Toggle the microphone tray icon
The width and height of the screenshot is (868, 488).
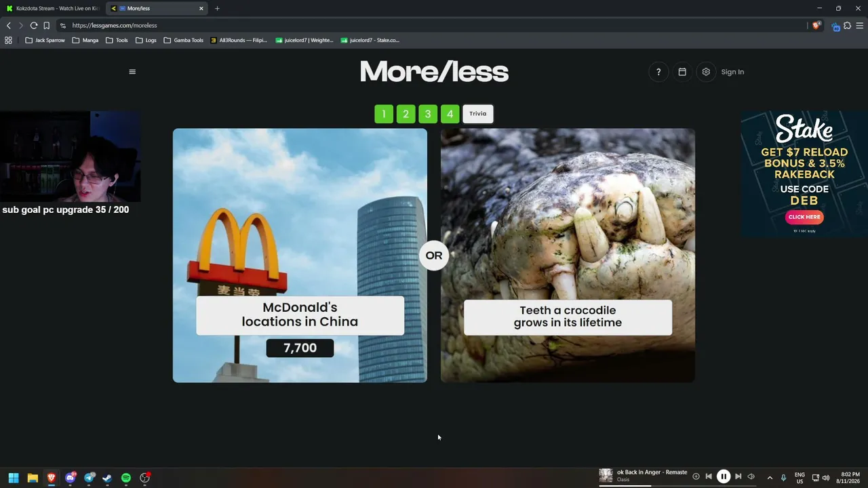784,478
